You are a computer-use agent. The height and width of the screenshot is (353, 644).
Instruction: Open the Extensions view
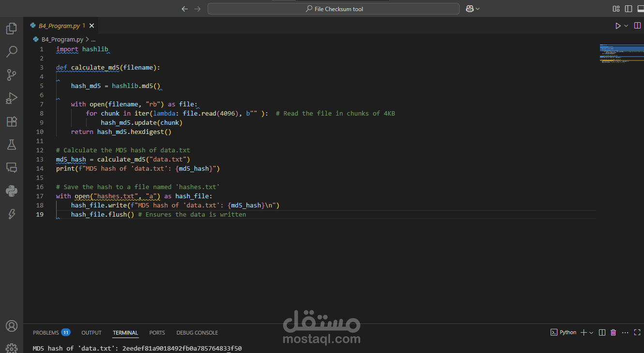click(x=12, y=121)
